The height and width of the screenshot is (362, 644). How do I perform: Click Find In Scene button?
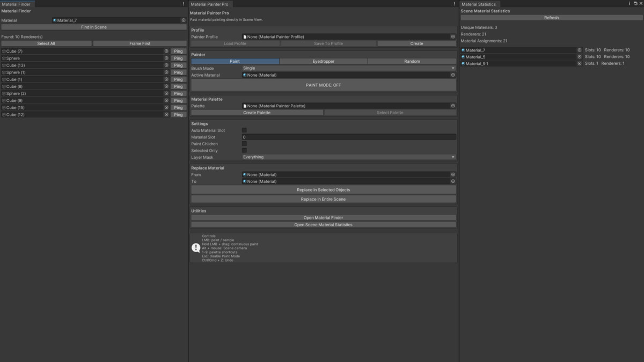click(x=94, y=27)
